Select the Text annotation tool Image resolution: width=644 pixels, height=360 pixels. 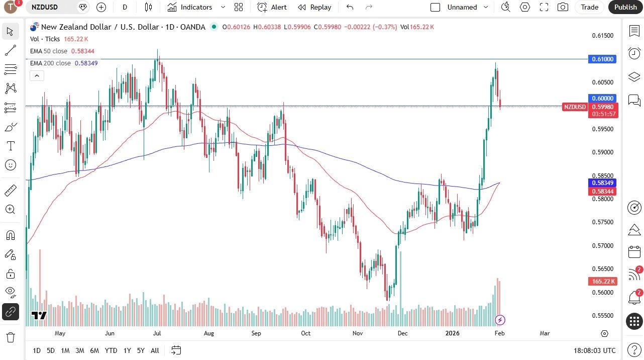click(10, 146)
